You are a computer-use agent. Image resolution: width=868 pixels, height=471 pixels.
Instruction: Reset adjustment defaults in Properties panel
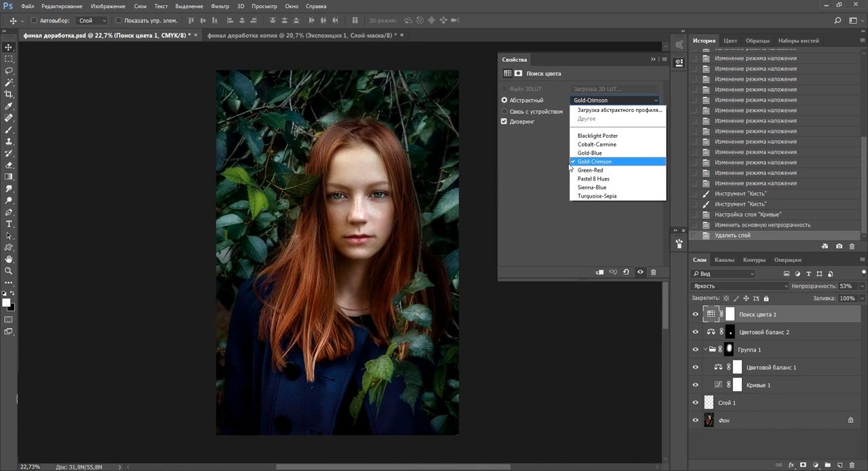626,272
